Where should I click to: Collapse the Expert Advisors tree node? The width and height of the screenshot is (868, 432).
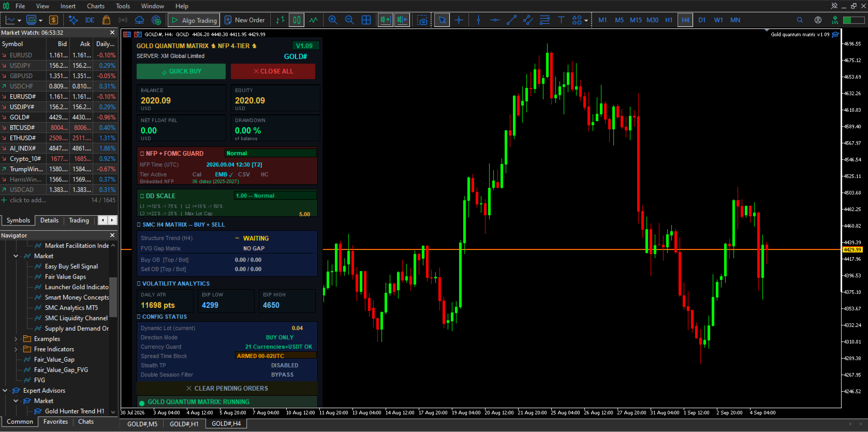tap(5, 391)
